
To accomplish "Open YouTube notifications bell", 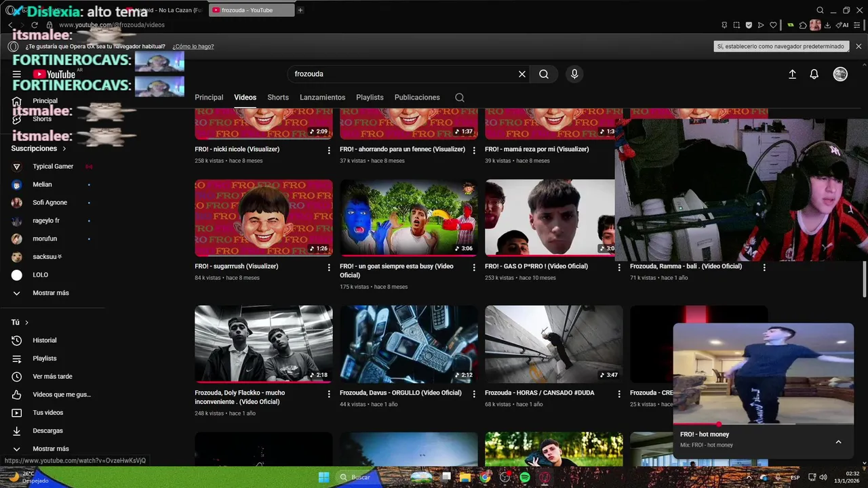I will 814,75.
